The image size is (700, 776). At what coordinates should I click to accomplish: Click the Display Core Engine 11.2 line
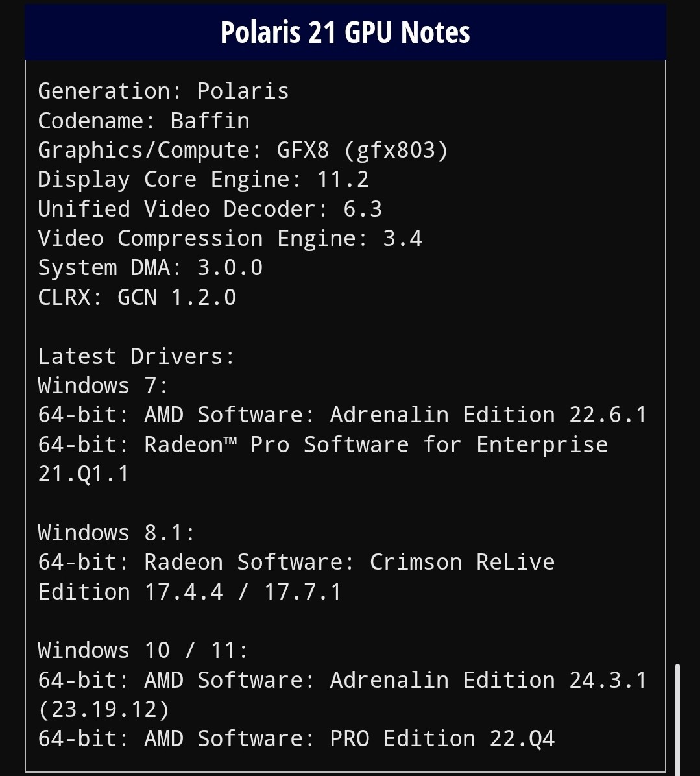pyautogui.click(x=203, y=179)
